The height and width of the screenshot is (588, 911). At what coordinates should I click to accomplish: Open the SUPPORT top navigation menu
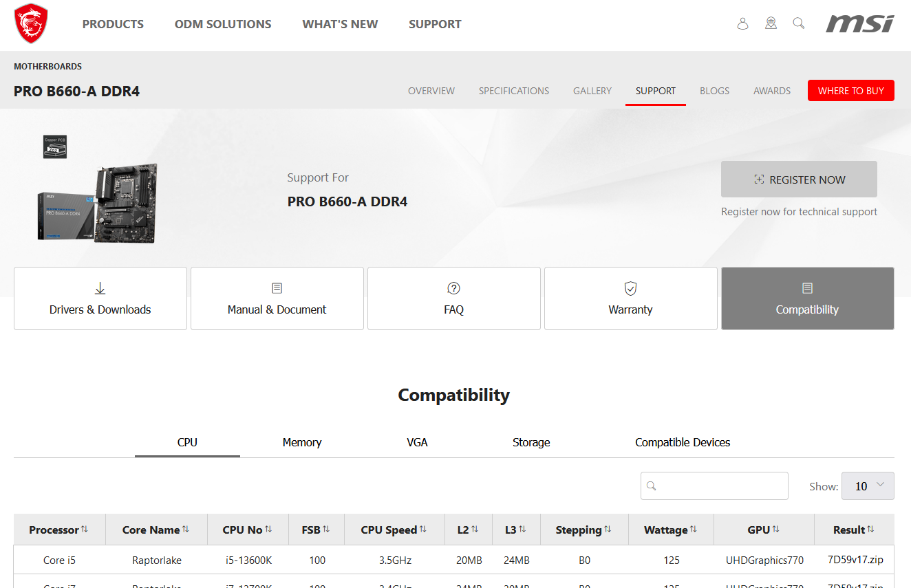pos(435,24)
